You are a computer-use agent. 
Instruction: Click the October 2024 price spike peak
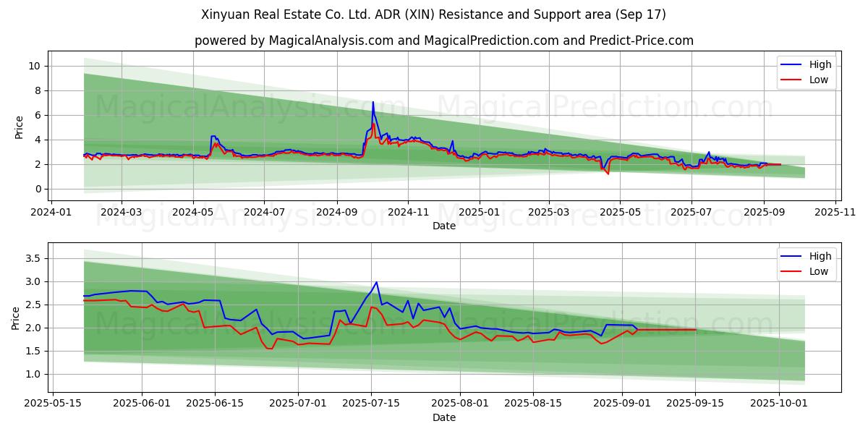[x=373, y=102]
